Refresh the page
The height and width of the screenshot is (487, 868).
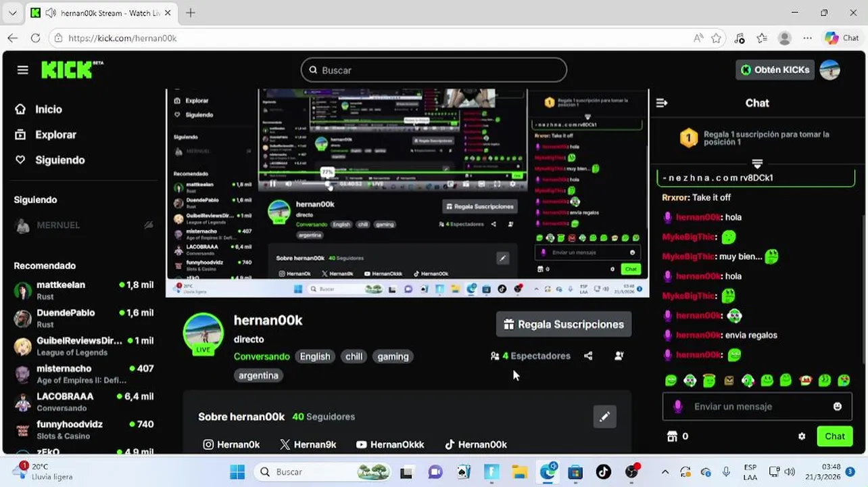point(36,38)
